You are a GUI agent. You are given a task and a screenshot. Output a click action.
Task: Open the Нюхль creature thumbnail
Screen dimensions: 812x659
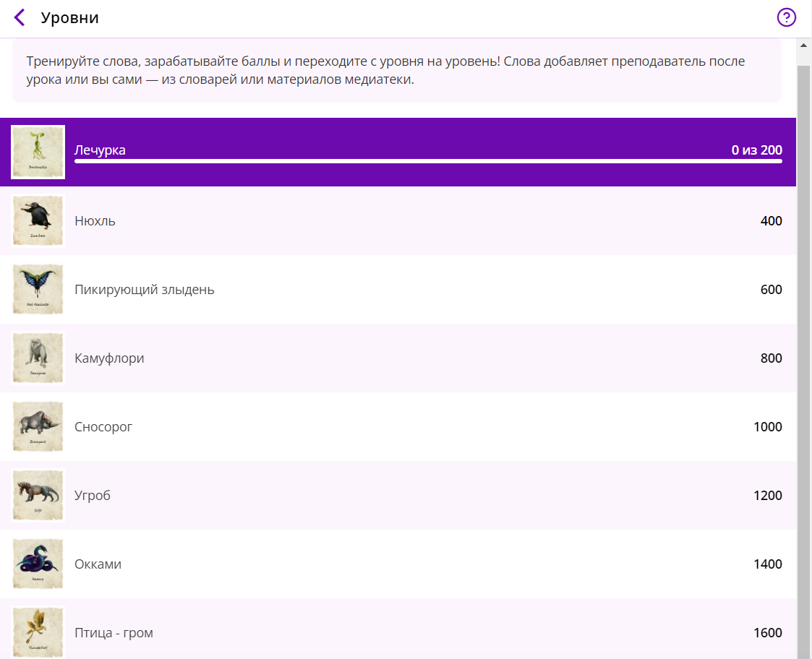coord(38,220)
